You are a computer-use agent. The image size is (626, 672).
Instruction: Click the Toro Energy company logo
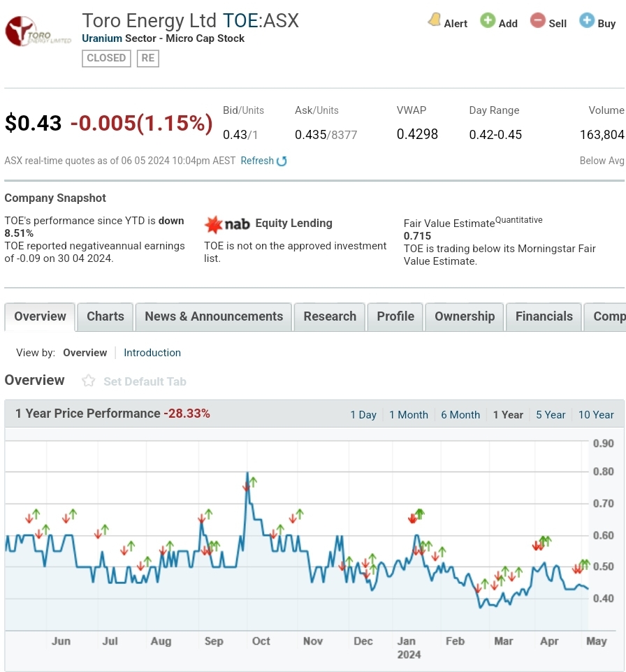click(x=38, y=31)
